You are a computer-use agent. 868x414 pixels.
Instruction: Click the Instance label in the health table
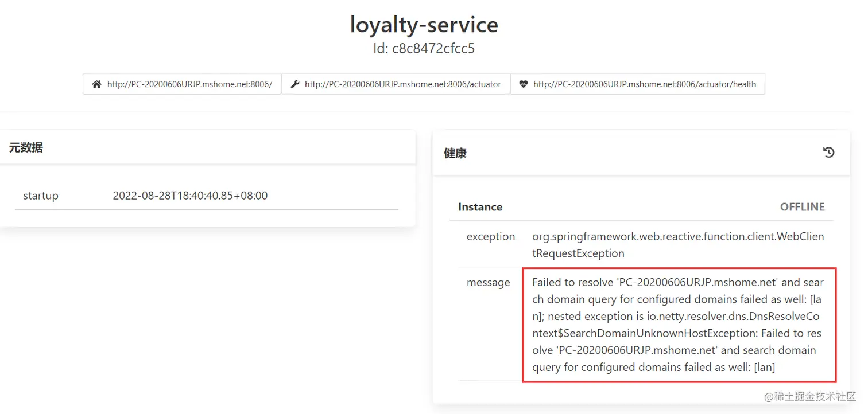480,207
